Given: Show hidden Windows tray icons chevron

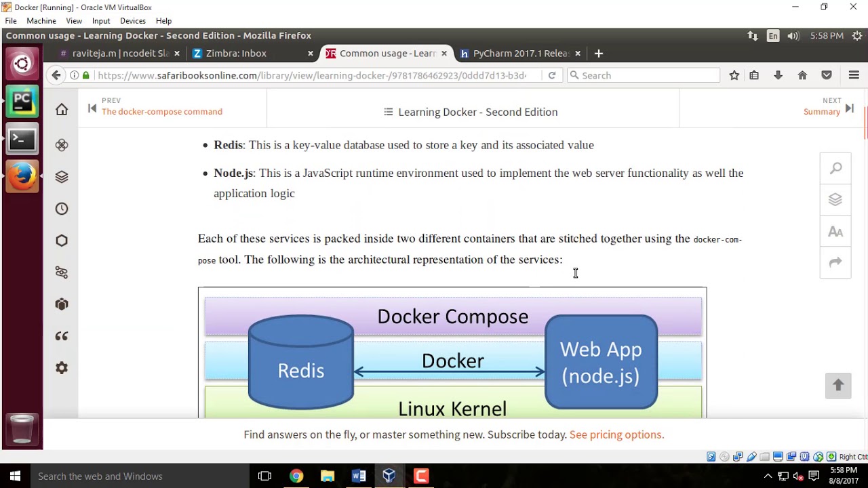Looking at the screenshot, I should pyautogui.click(x=768, y=476).
